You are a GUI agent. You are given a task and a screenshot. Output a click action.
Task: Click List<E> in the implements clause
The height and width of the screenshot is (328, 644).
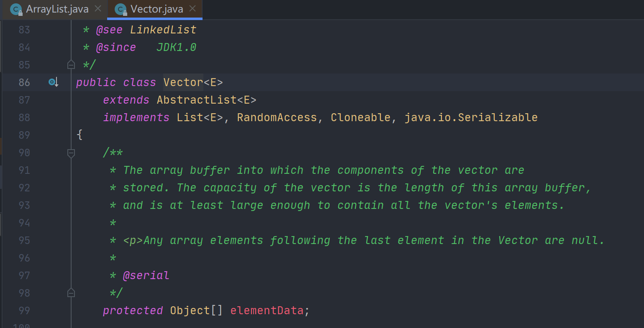(x=200, y=117)
